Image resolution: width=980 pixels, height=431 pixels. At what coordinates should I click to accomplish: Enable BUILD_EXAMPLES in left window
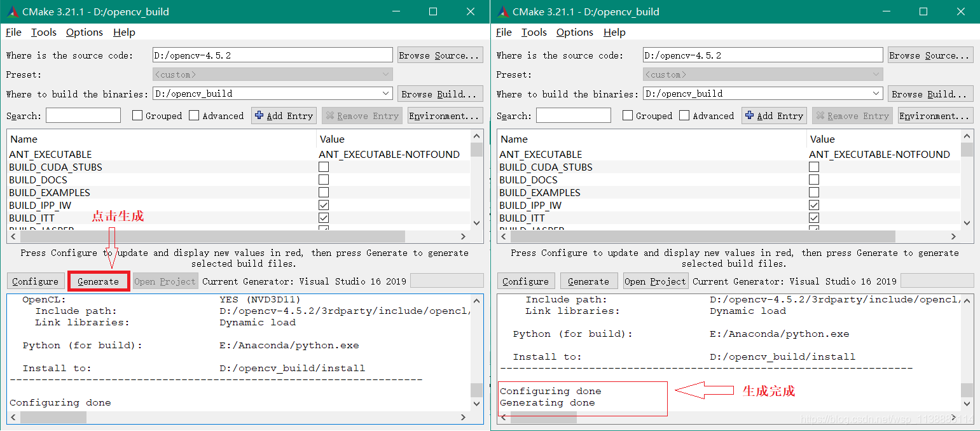(x=324, y=192)
